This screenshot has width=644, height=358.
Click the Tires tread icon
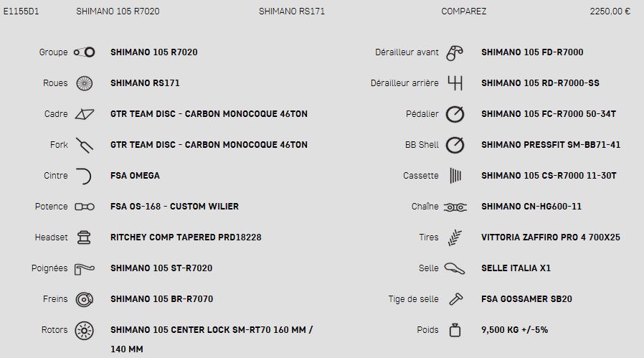tap(455, 237)
